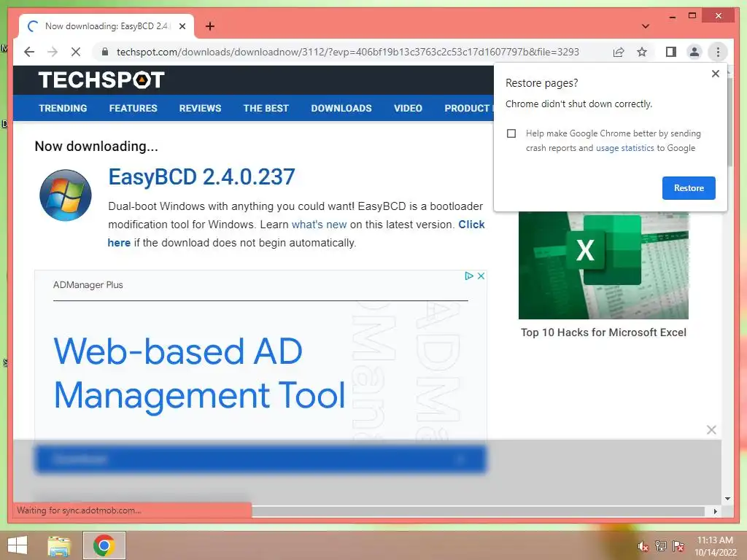Image resolution: width=747 pixels, height=560 pixels.
Task: Open Chrome three-dot menu
Action: click(x=718, y=52)
